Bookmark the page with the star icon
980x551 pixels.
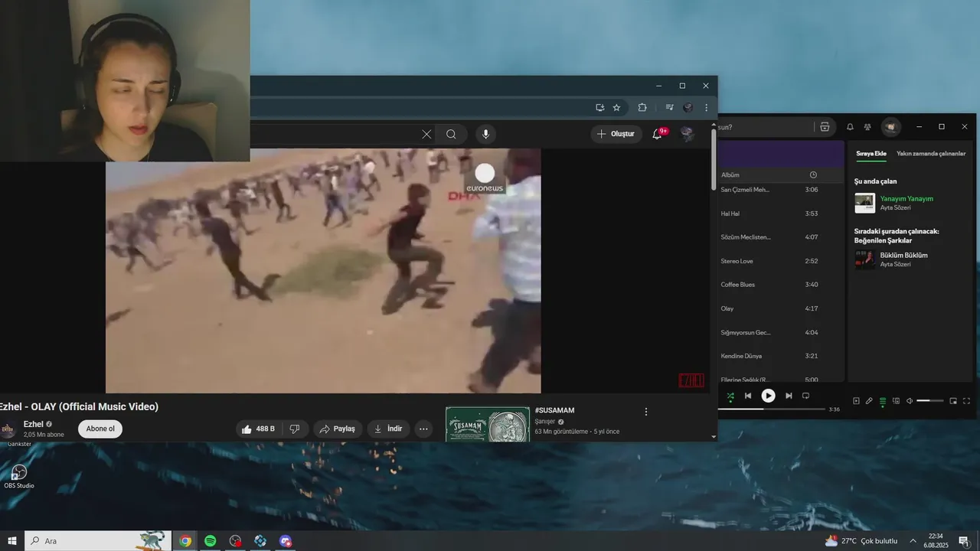coord(616,108)
